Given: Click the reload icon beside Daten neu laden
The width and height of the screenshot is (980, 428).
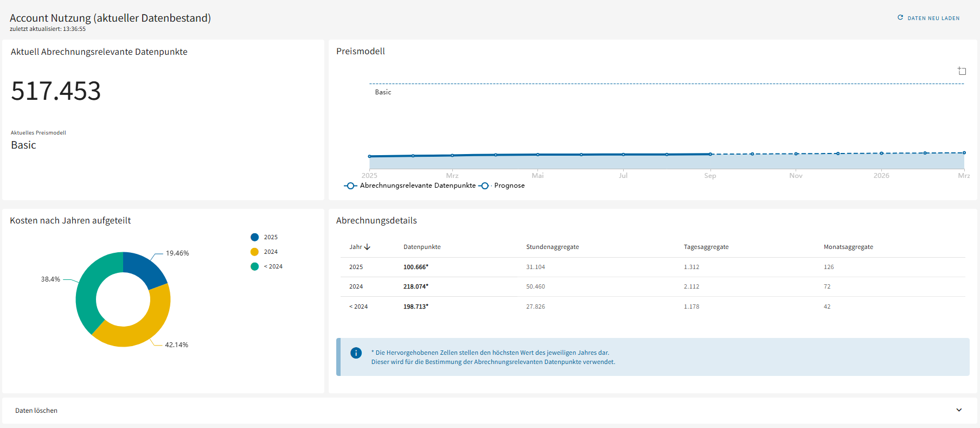Looking at the screenshot, I should [900, 18].
